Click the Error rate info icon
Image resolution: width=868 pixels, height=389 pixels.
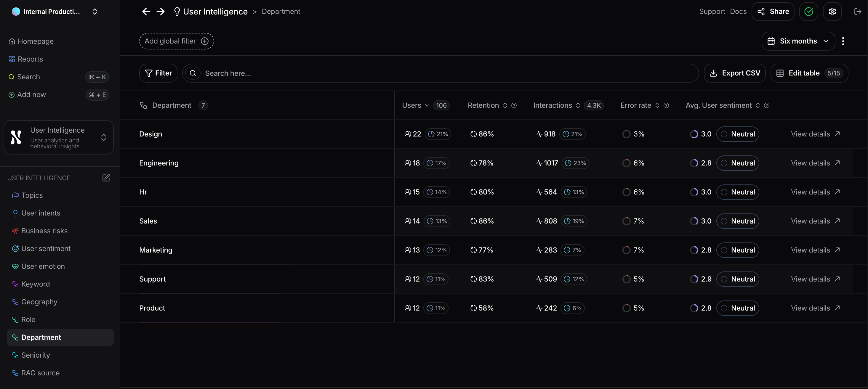666,105
